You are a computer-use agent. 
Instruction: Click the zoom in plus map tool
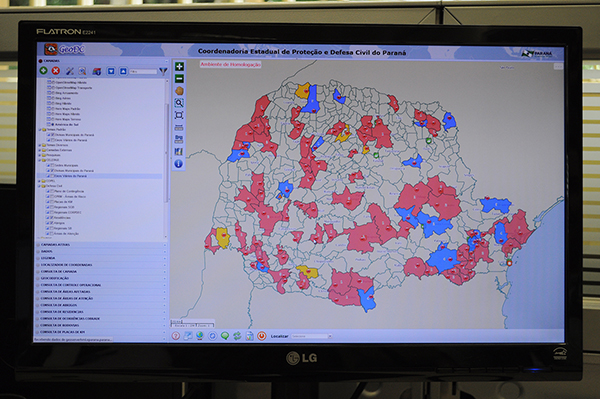tap(179, 67)
